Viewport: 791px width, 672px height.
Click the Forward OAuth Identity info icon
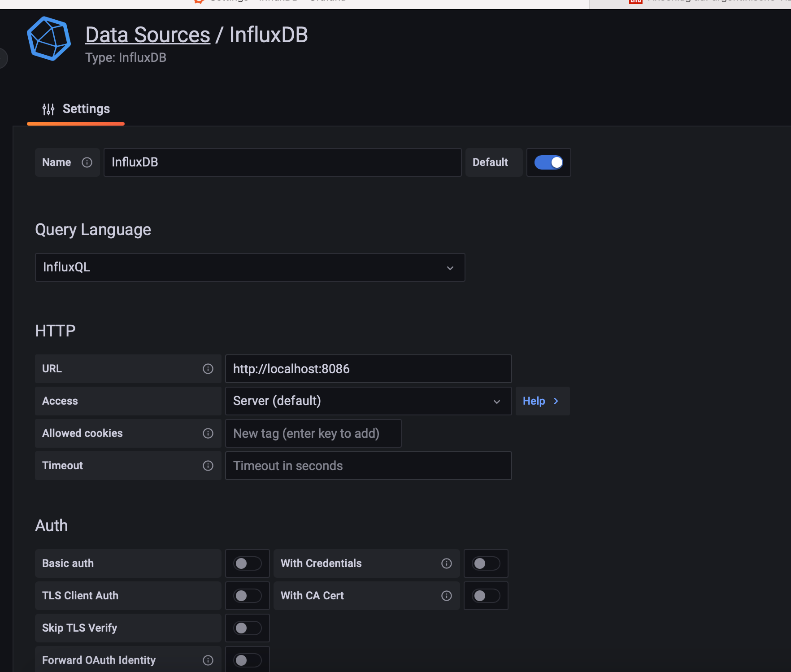pos(208,660)
